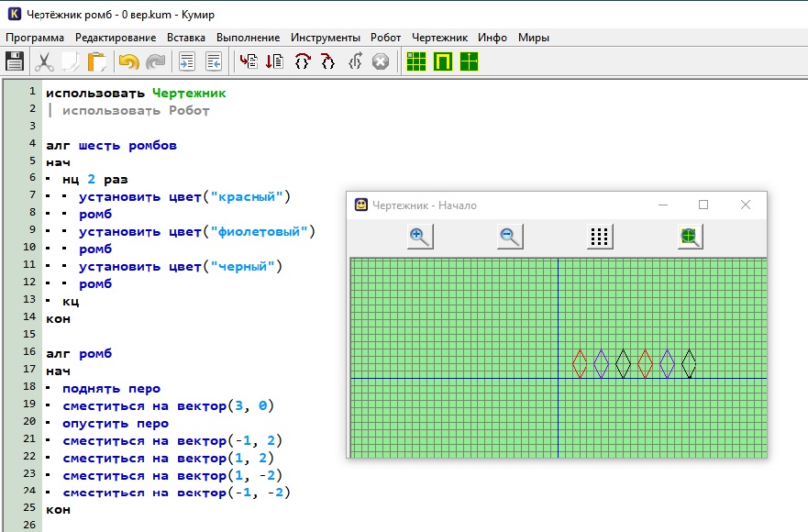Open the Программа menu
This screenshot has height=532, width=808.
tap(35, 38)
